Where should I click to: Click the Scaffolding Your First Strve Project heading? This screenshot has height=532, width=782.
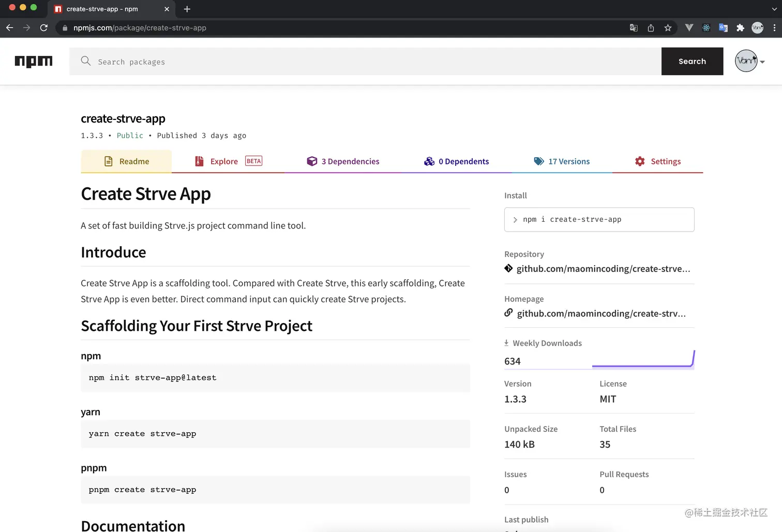tap(197, 326)
